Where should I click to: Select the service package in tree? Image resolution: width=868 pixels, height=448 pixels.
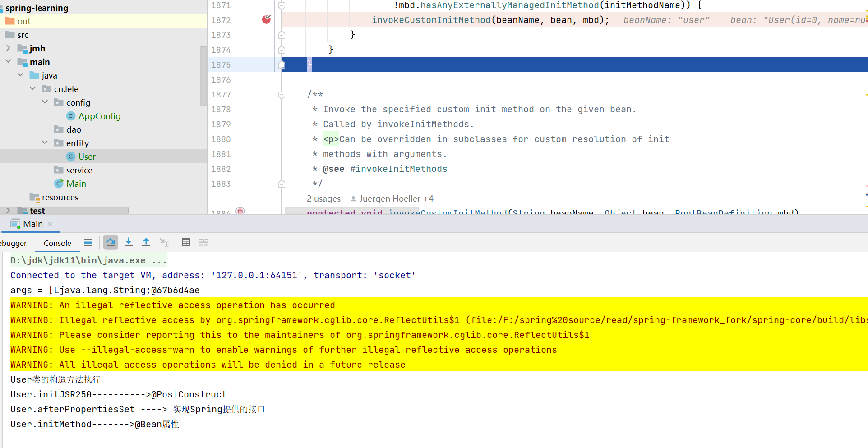click(79, 170)
